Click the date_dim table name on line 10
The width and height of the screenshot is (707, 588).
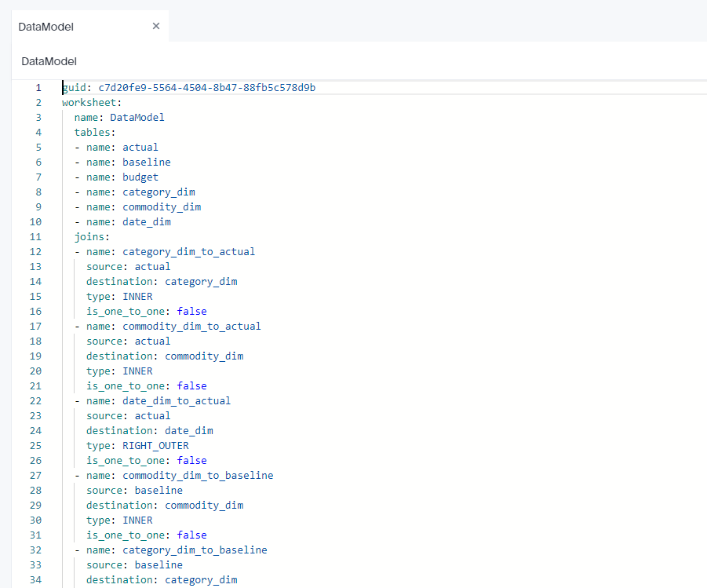pos(146,222)
